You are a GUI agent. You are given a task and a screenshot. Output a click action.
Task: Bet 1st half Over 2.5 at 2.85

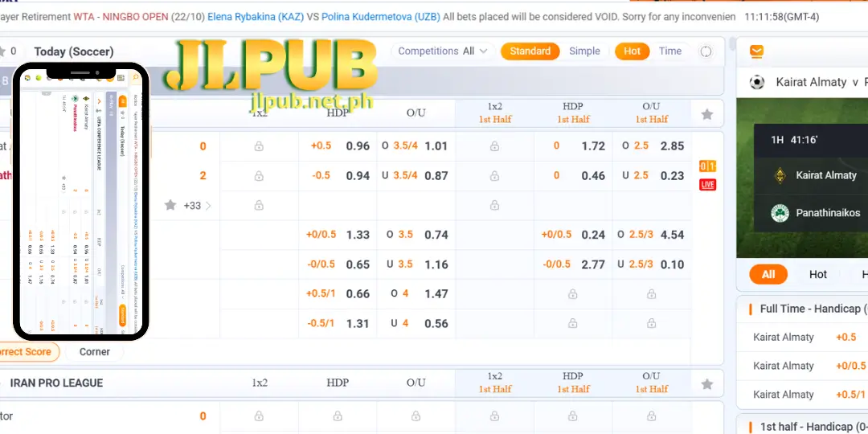pyautogui.click(x=652, y=146)
